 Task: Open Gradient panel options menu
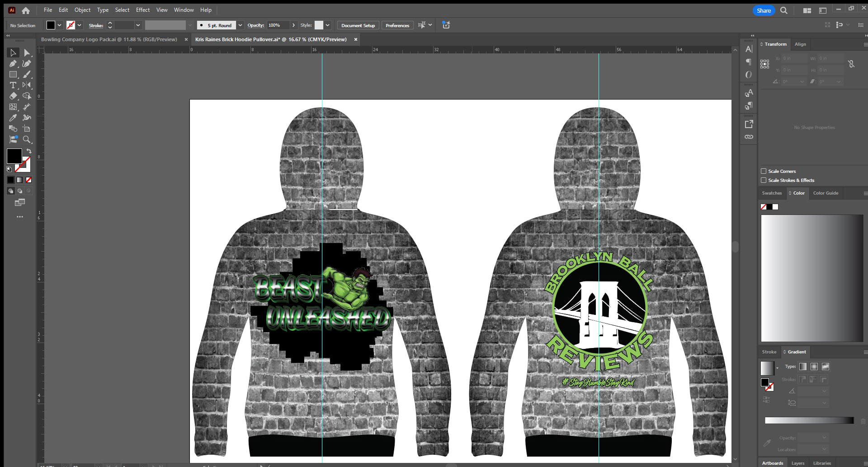[x=865, y=352]
